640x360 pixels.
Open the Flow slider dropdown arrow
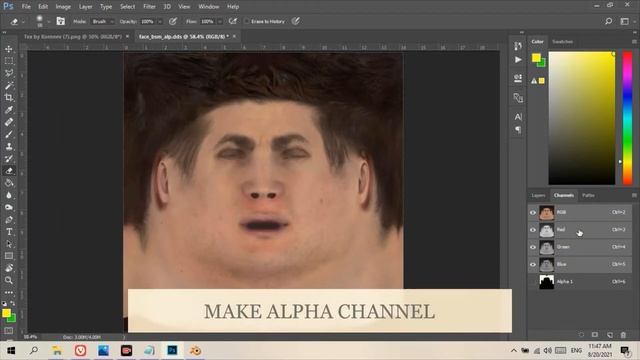(220, 21)
